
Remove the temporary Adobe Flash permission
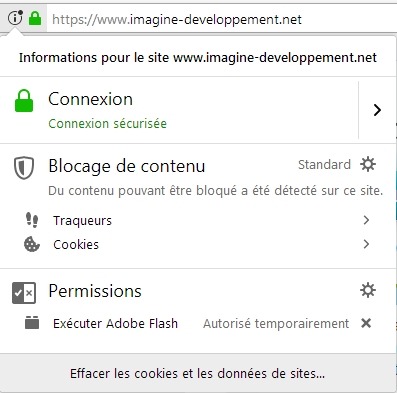coord(366,323)
